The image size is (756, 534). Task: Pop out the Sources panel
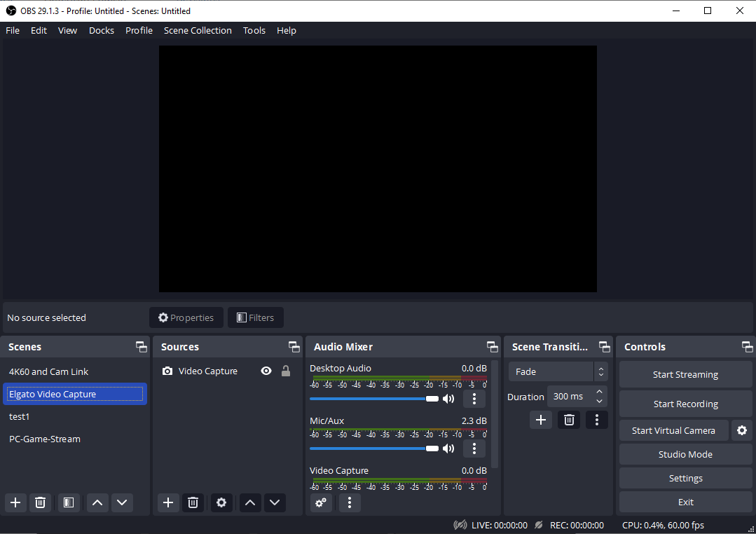coord(294,346)
